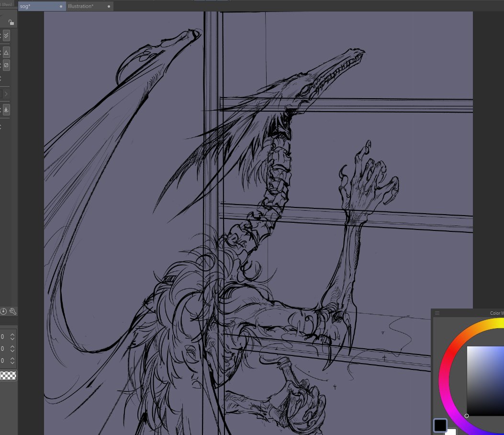
Task: Expand the collapsed property row with the chevron
Action: click(6, 94)
